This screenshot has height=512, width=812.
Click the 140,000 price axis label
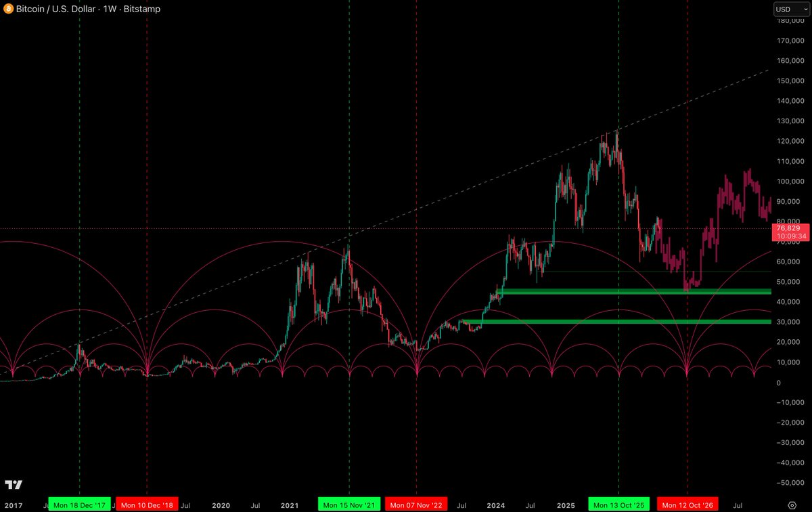[792, 101]
